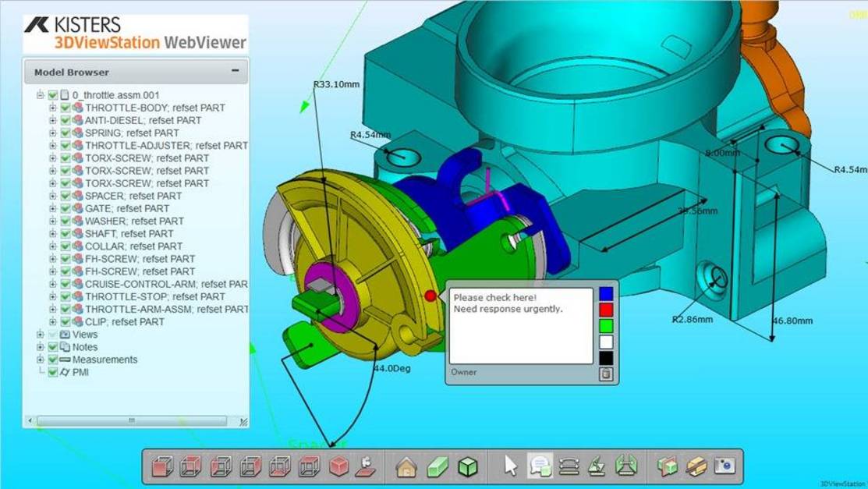868x489 pixels.
Task: Expand the THROTTLE-ADJUSTER tree node
Action: pos(52,146)
